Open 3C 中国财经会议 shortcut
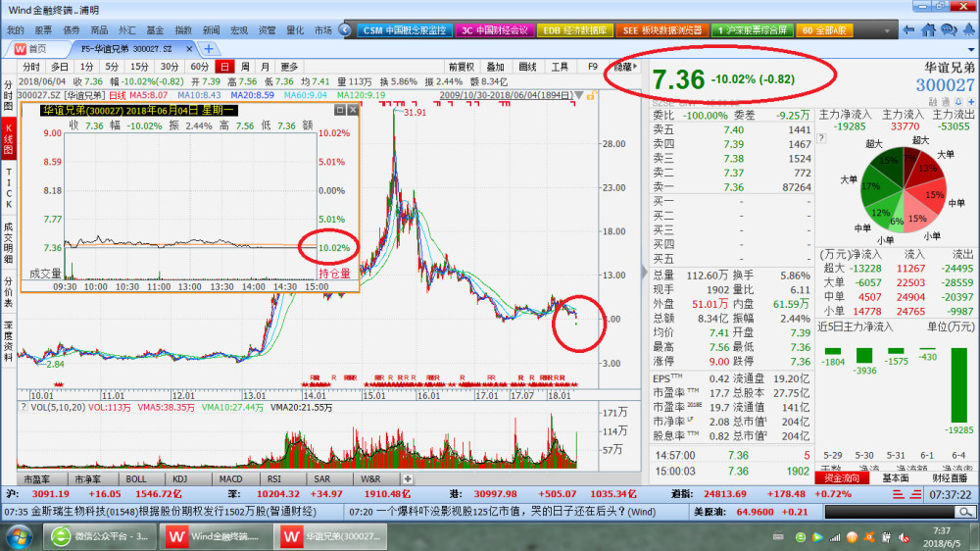Screen dimensions: 980x551 point(494,30)
